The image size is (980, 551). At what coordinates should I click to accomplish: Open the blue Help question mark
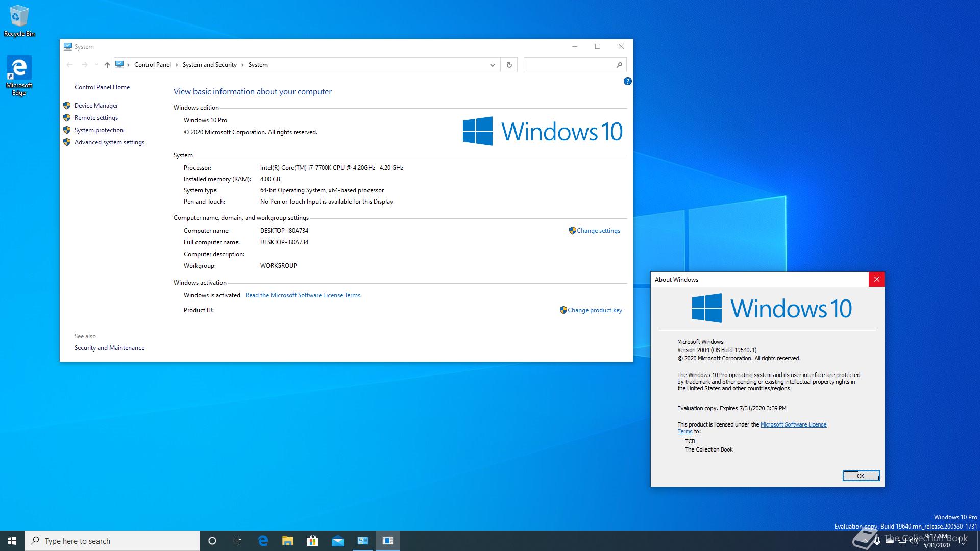point(627,81)
